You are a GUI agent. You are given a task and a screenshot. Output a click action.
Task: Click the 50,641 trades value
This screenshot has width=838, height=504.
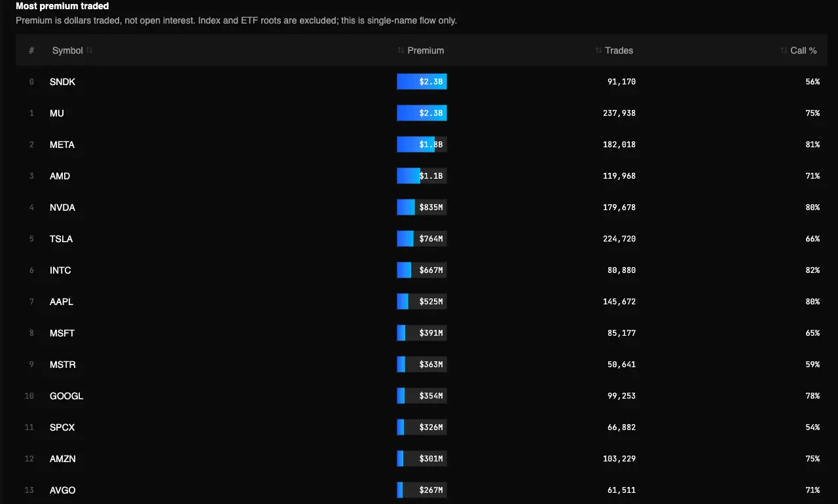pyautogui.click(x=621, y=365)
